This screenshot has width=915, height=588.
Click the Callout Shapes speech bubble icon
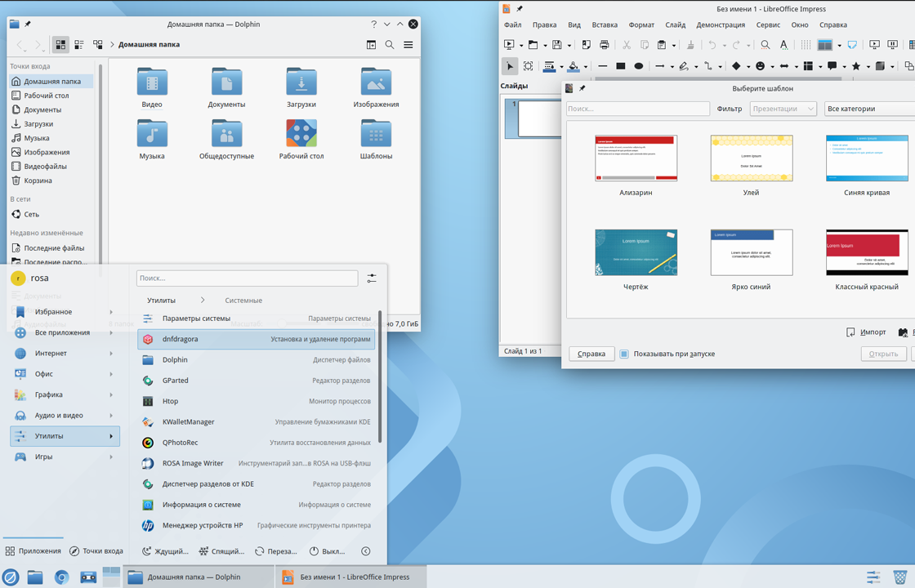pos(832,66)
